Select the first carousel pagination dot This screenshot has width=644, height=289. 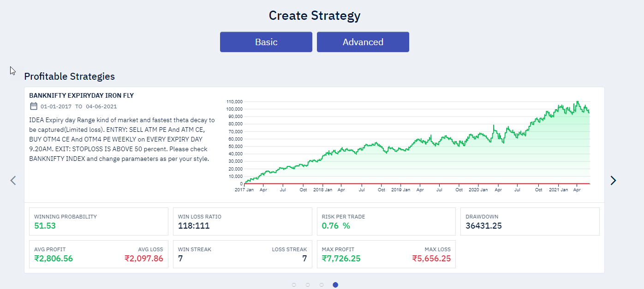pyautogui.click(x=294, y=284)
